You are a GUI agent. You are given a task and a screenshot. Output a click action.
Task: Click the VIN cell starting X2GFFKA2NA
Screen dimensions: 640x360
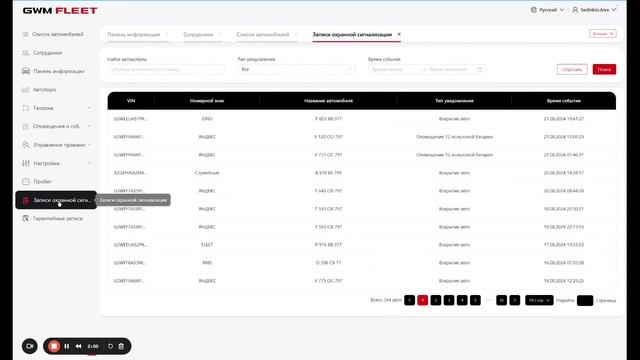point(130,173)
